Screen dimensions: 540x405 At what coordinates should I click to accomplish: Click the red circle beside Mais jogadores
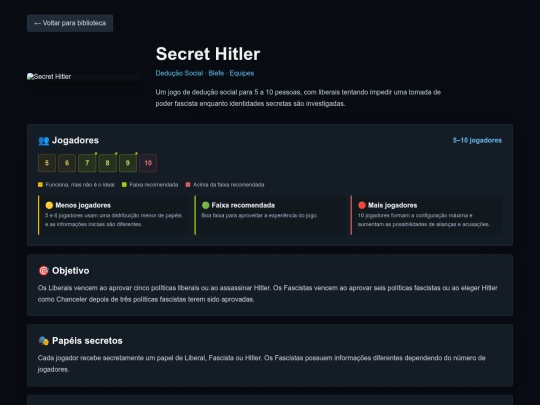click(362, 205)
